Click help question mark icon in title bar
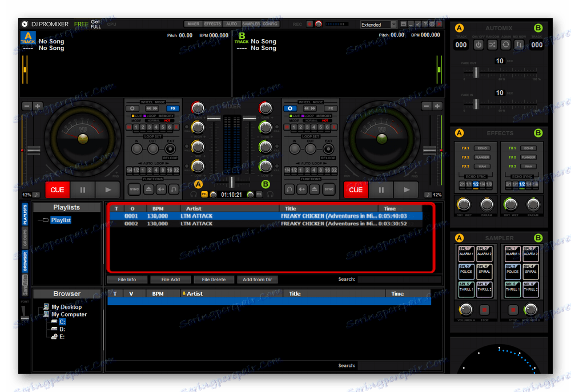Screen dimensions: 571x392 [425, 24]
